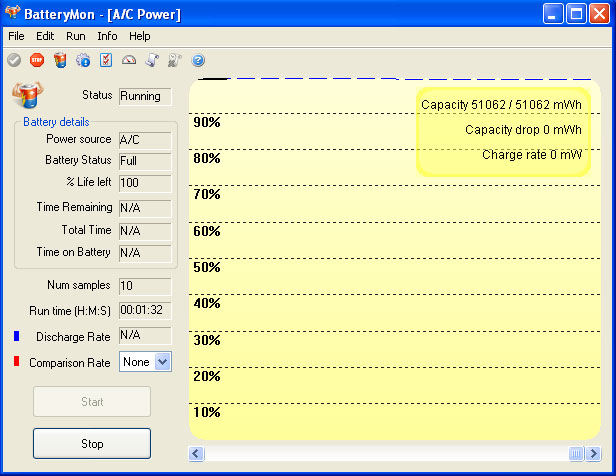Click the 'Battery details' group label
The height and width of the screenshot is (476, 616).
56,122
